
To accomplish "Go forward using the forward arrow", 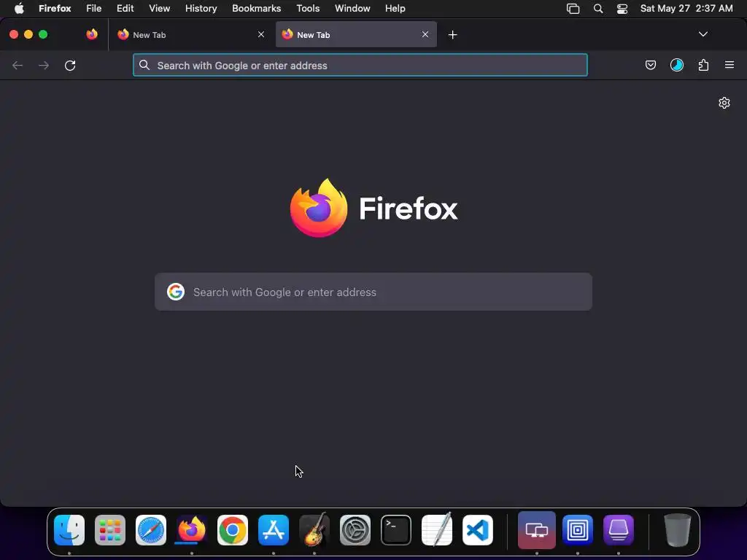I will [x=44, y=65].
